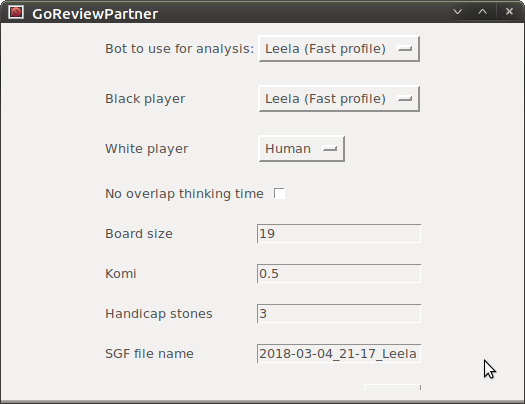525x404 pixels.
Task: Click the partially visible button below SGF file name
Action: point(392,387)
